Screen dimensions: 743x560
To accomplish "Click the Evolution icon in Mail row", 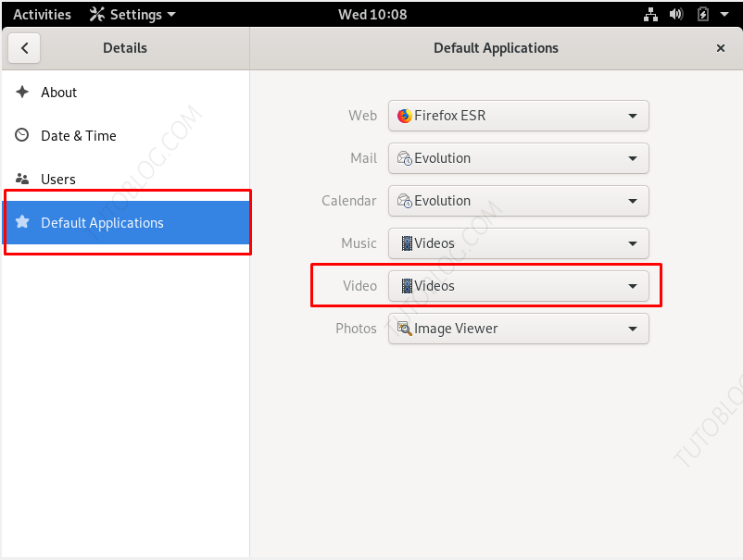I will click(405, 158).
